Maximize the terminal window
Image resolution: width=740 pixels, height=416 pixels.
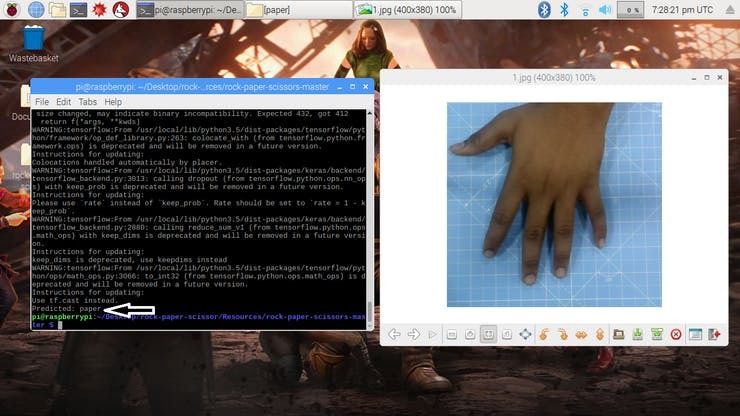click(x=353, y=87)
